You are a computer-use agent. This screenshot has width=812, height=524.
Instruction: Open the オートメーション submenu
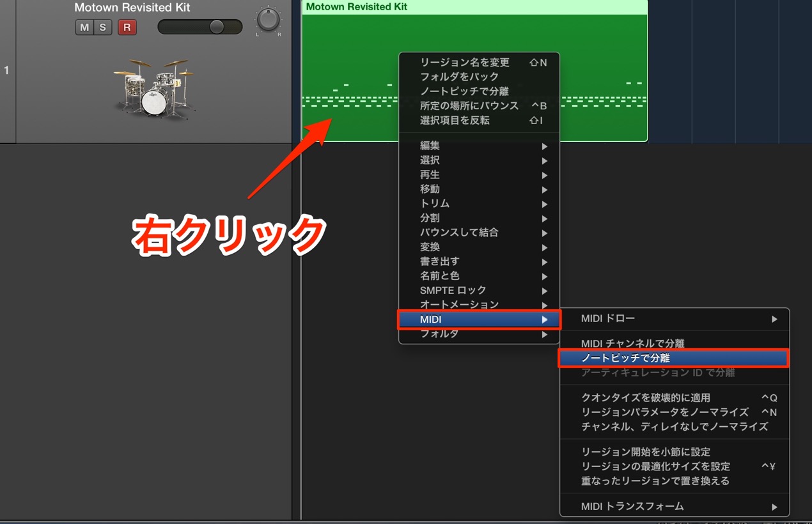coord(480,305)
